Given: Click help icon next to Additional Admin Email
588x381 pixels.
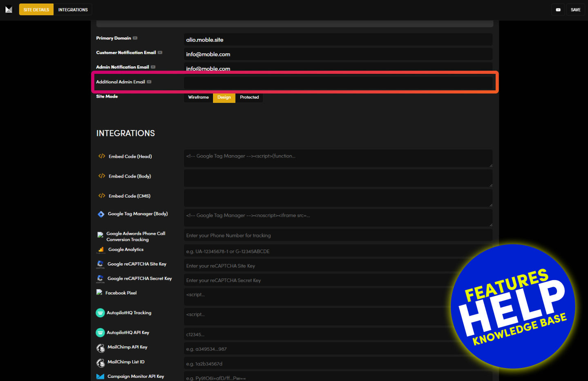Looking at the screenshot, I should point(149,82).
